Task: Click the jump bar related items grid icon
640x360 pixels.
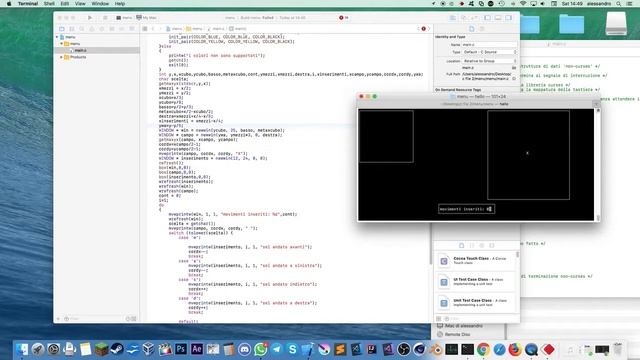Action: 144,29
